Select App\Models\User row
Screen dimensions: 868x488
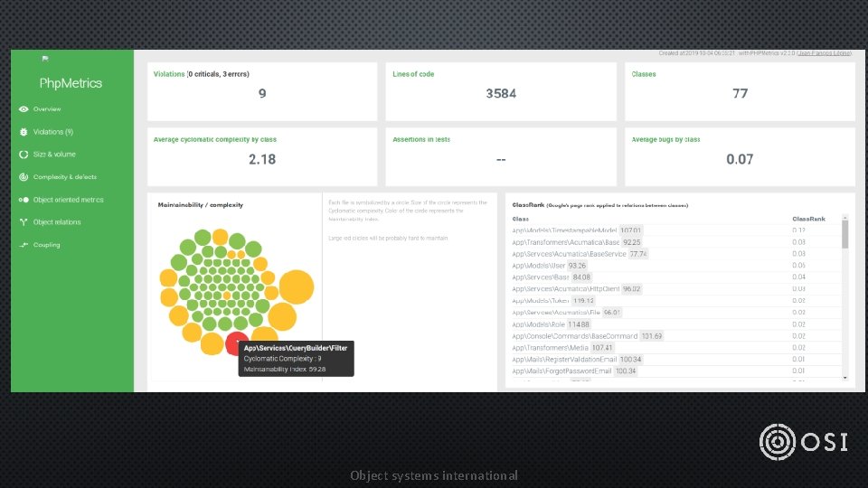click(x=676, y=266)
